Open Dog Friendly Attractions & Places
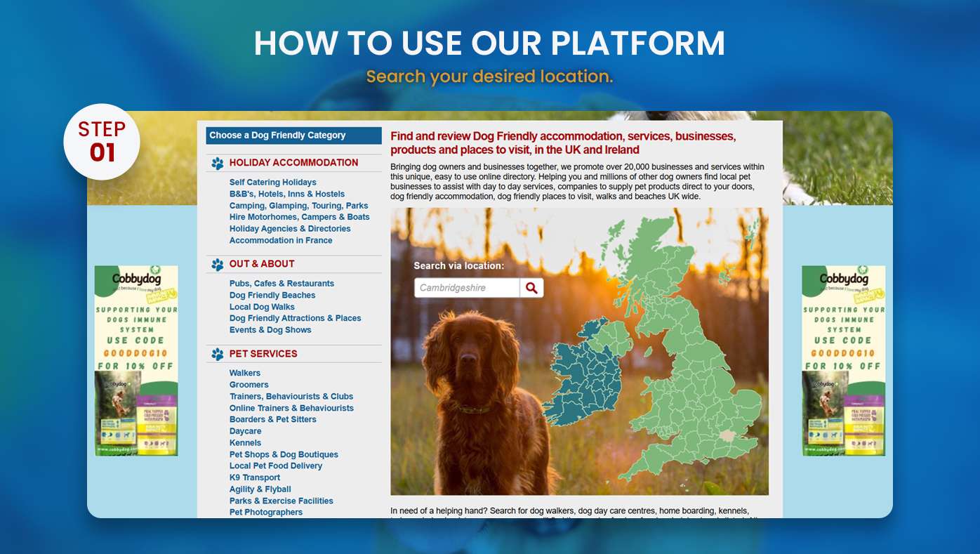The width and height of the screenshot is (980, 554). (295, 318)
